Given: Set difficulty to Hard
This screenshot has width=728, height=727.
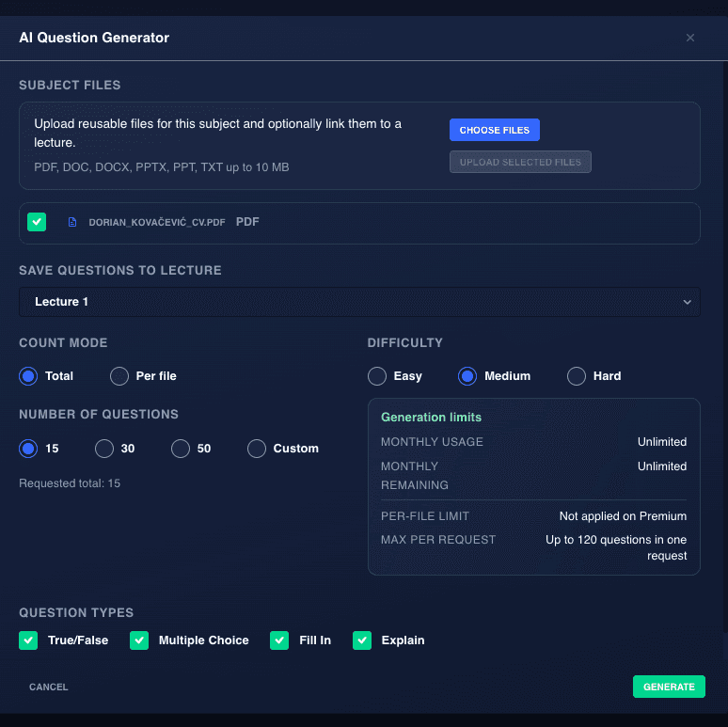Looking at the screenshot, I should pos(577,376).
